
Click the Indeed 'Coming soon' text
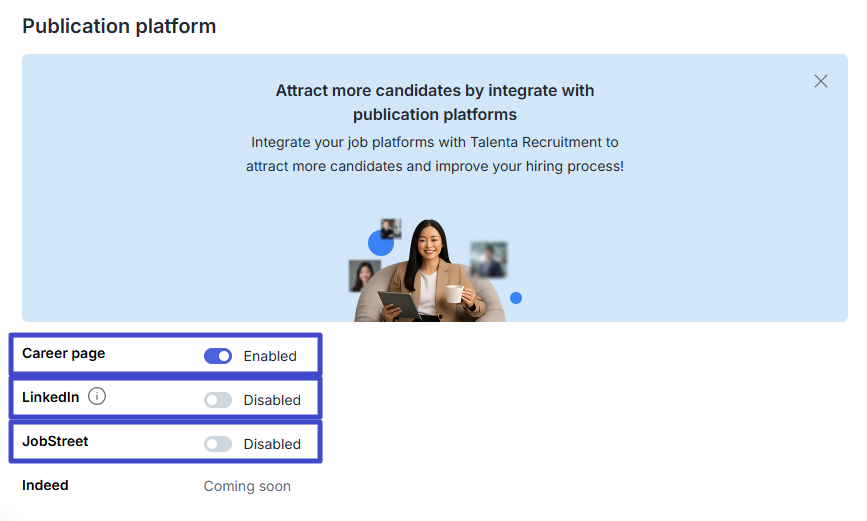pyautogui.click(x=247, y=487)
